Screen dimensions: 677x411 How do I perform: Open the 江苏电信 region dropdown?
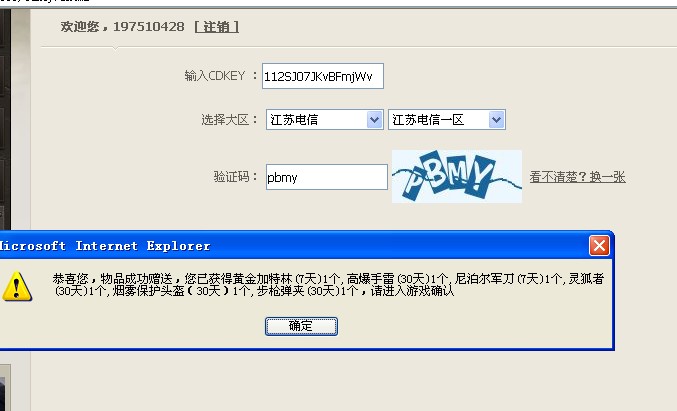click(x=324, y=120)
